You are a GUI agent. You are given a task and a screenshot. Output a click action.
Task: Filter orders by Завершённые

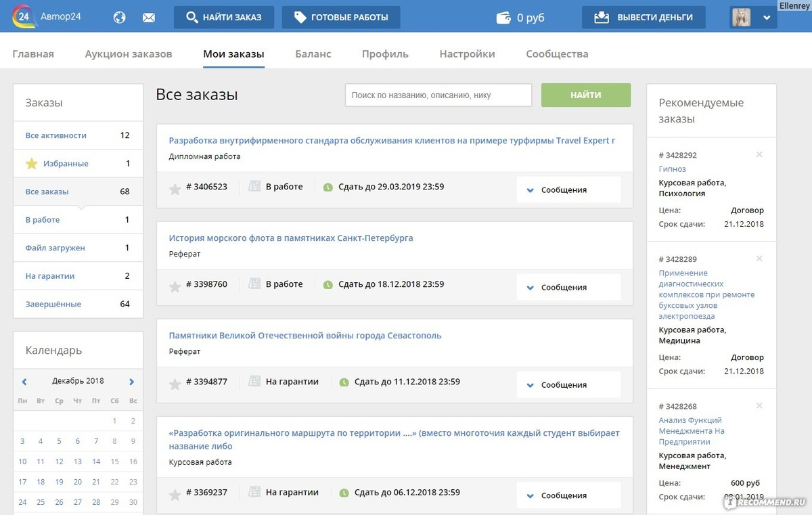click(x=78, y=304)
